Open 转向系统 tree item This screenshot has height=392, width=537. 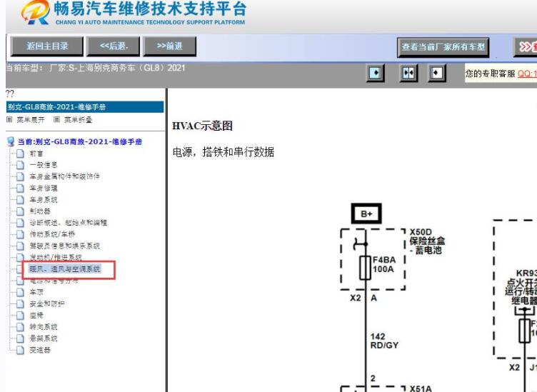[44, 326]
